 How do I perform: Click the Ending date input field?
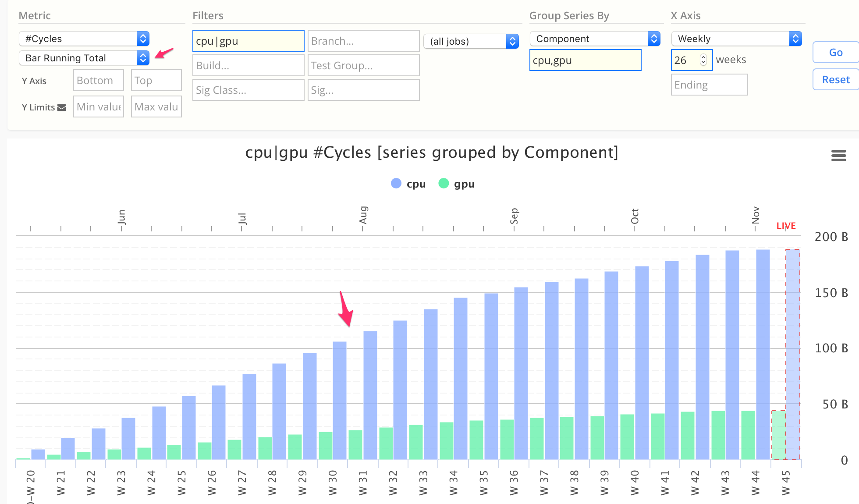[710, 84]
